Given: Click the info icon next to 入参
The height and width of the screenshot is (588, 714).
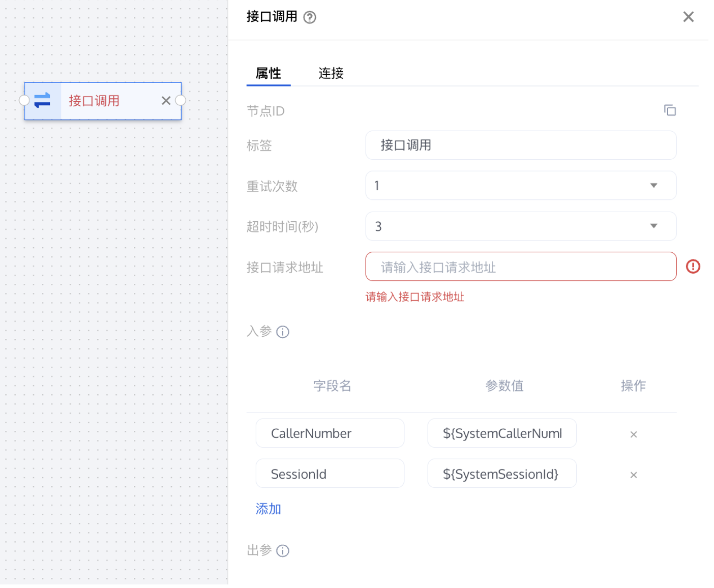Looking at the screenshot, I should (283, 332).
